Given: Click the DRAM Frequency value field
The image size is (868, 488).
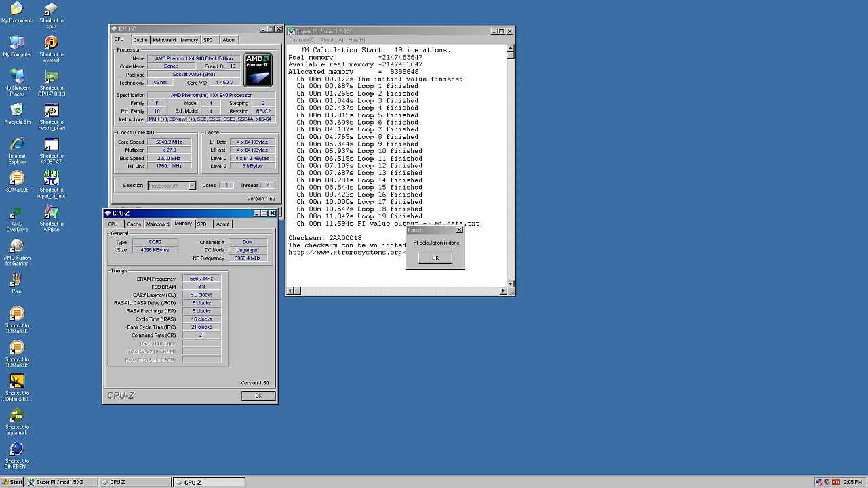Looking at the screenshot, I should tap(202, 279).
